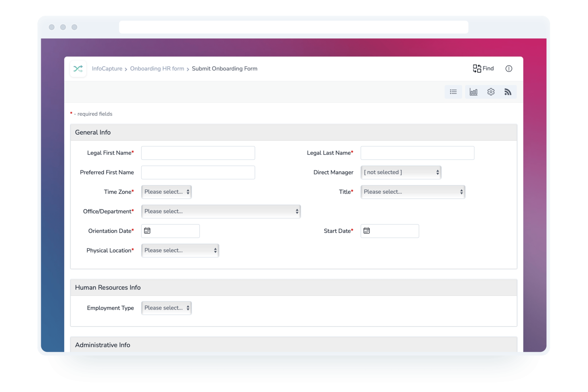
Task: Open the Title dropdown
Action: pos(413,192)
